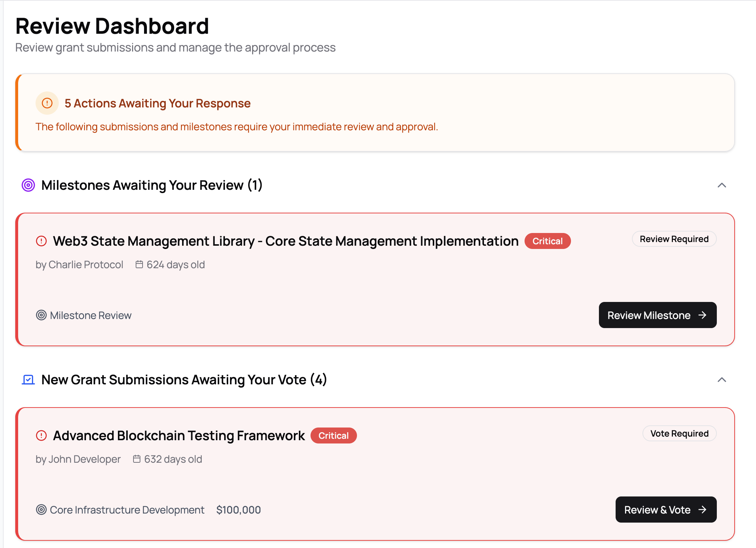Open John Developer's profile
Screen dimensions: 756x548
[x=85, y=459]
